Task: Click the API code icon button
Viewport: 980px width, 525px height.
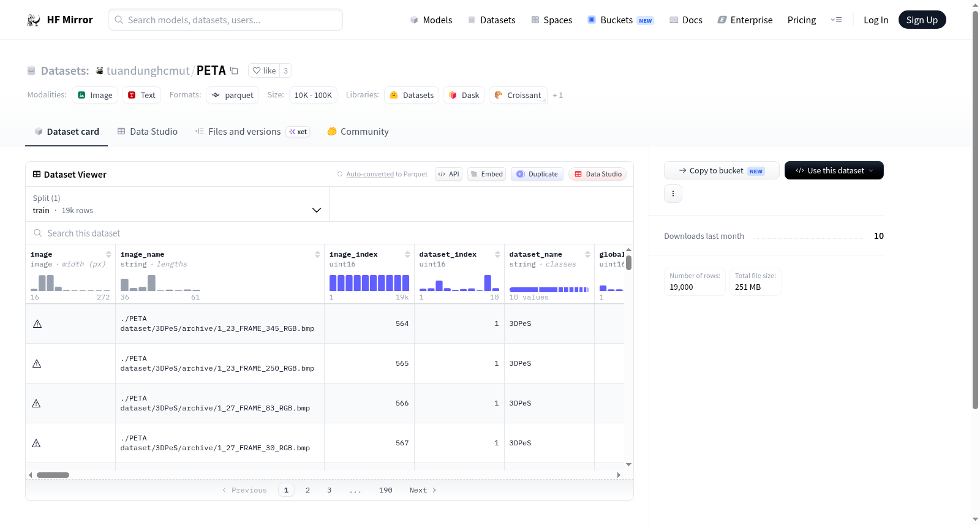Action: [448, 174]
